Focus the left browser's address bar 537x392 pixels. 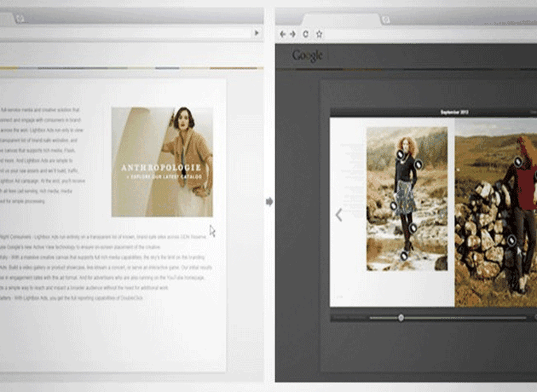(125, 34)
